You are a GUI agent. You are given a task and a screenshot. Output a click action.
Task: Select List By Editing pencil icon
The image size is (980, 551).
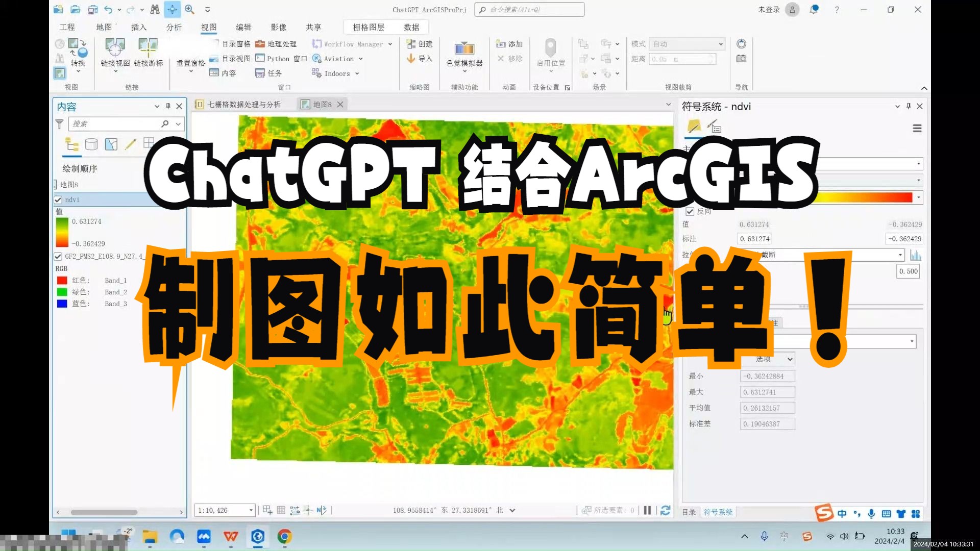[x=130, y=144]
